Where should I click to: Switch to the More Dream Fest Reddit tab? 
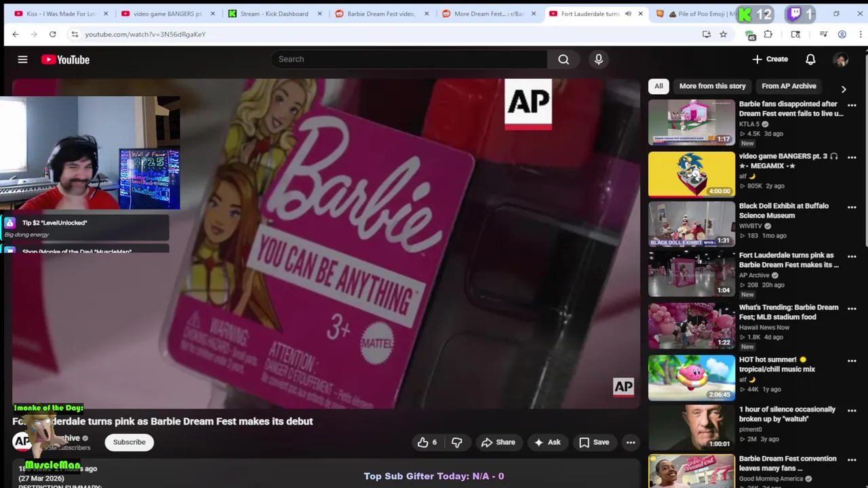click(488, 14)
